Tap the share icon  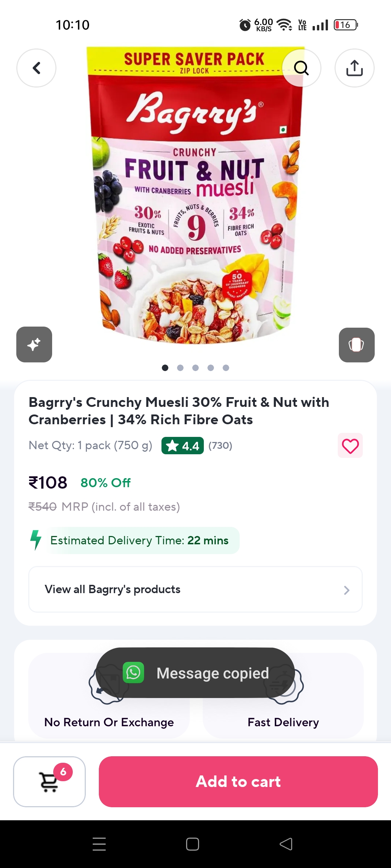click(354, 68)
